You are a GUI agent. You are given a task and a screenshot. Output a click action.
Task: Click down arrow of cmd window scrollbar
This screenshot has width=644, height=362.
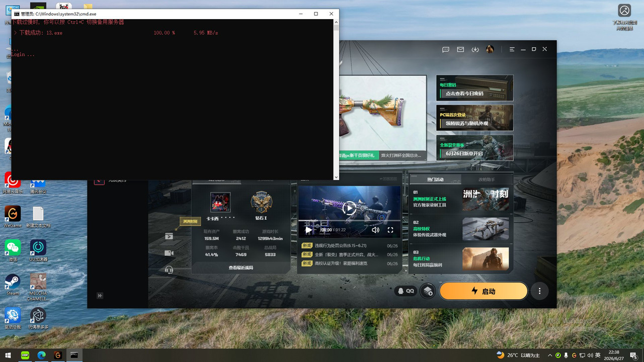336,176
